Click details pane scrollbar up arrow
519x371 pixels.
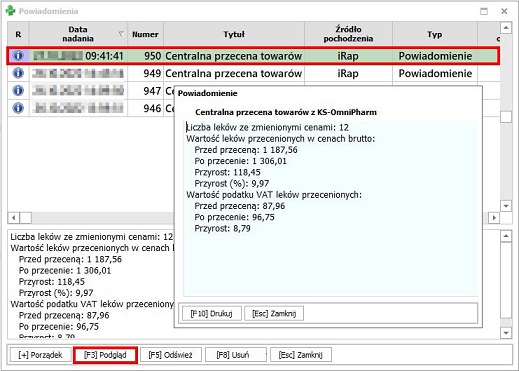[506, 236]
